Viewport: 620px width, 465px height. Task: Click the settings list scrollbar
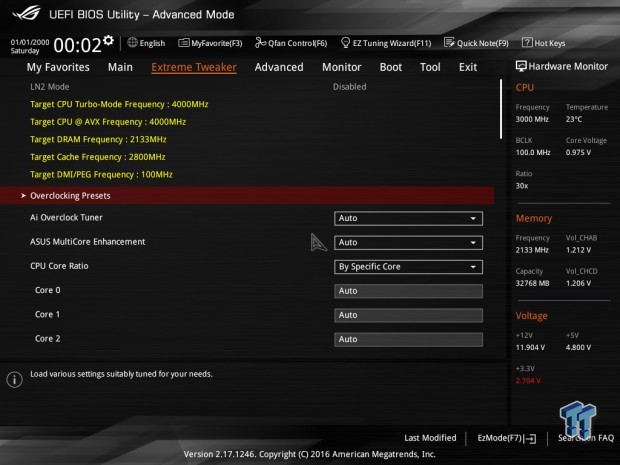tap(501, 109)
